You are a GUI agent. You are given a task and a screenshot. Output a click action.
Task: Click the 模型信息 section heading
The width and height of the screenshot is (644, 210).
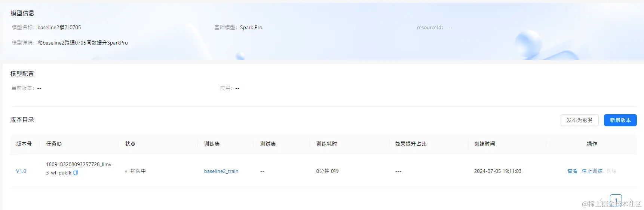[22, 13]
